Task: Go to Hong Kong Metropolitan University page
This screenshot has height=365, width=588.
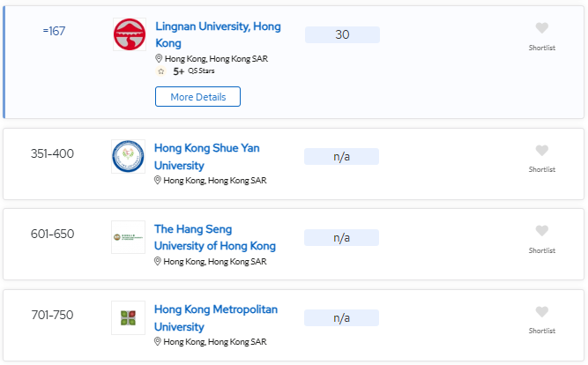Action: click(216, 317)
